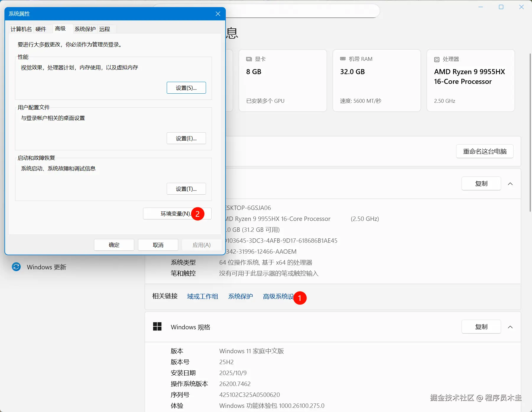Image resolution: width=532 pixels, height=412 pixels.
Task: Open Windows 更新 in the sidebar
Action: [46, 267]
